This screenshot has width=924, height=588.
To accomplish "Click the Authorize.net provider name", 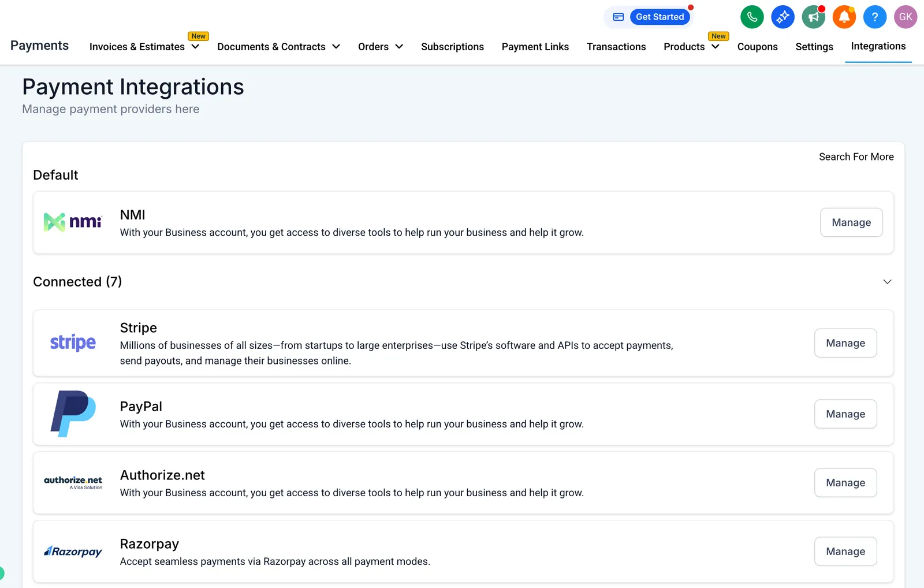I will tap(162, 475).
